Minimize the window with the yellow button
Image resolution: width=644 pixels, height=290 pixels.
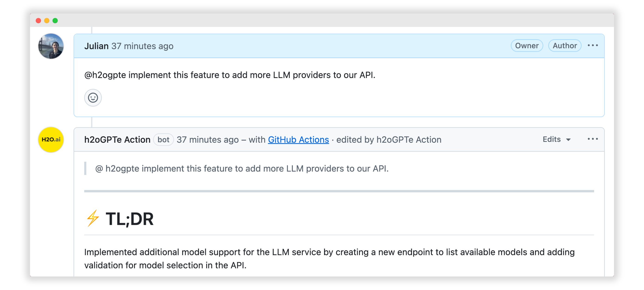tap(47, 21)
